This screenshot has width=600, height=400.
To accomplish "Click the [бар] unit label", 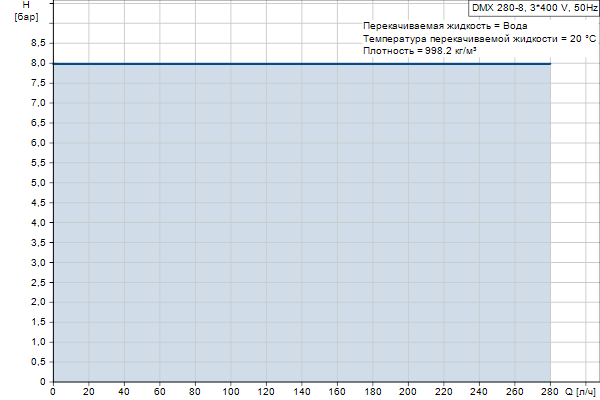I will pos(27,20).
